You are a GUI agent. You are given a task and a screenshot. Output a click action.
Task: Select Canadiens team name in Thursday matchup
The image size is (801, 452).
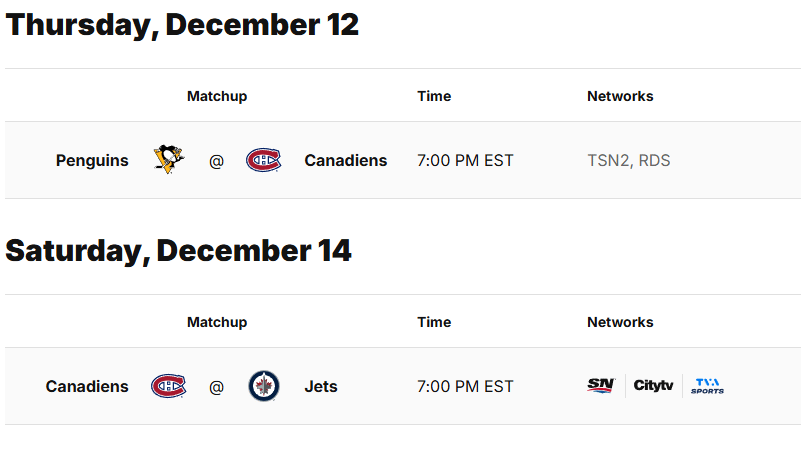click(346, 160)
